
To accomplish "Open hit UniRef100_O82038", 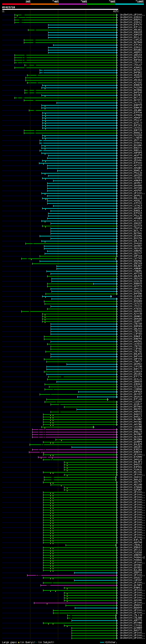I will (131, 249).
